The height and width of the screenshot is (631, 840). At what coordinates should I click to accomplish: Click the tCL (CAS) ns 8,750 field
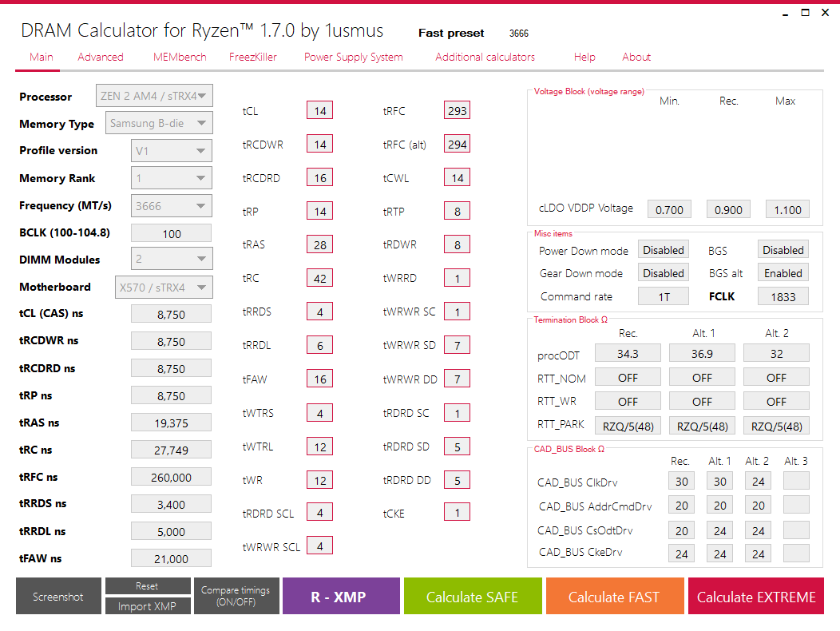pyautogui.click(x=172, y=314)
